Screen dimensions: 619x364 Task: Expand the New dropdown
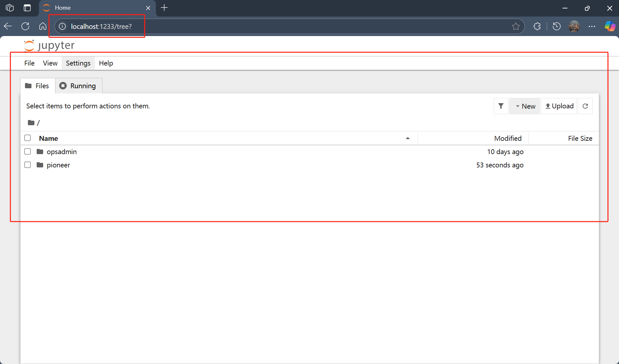[525, 106]
